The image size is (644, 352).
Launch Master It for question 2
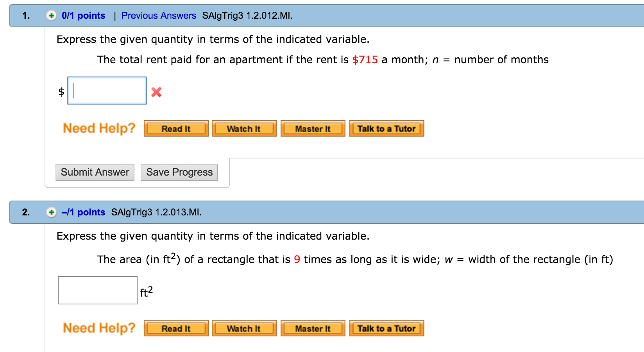tap(313, 329)
